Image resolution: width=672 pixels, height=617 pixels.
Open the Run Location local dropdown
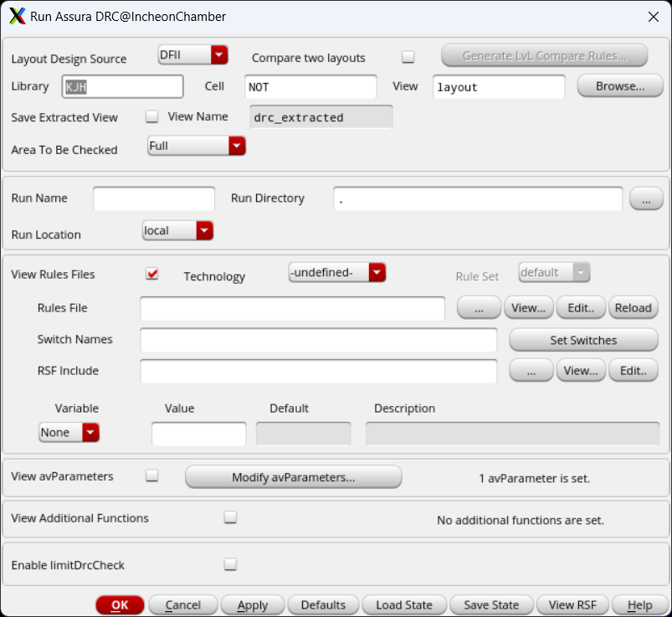[x=177, y=231]
